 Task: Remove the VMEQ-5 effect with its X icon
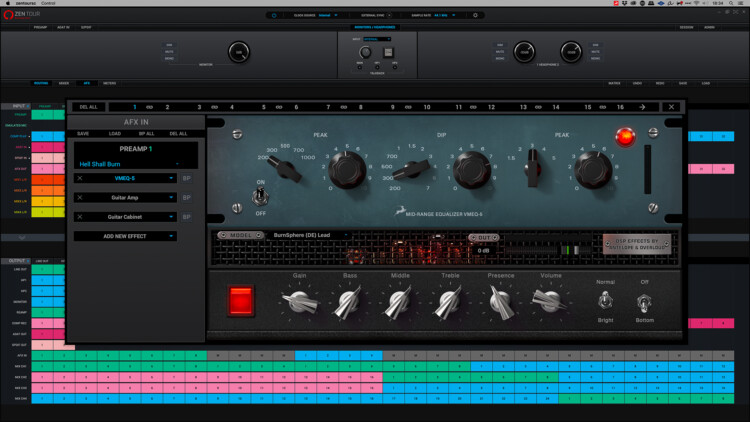(80, 178)
